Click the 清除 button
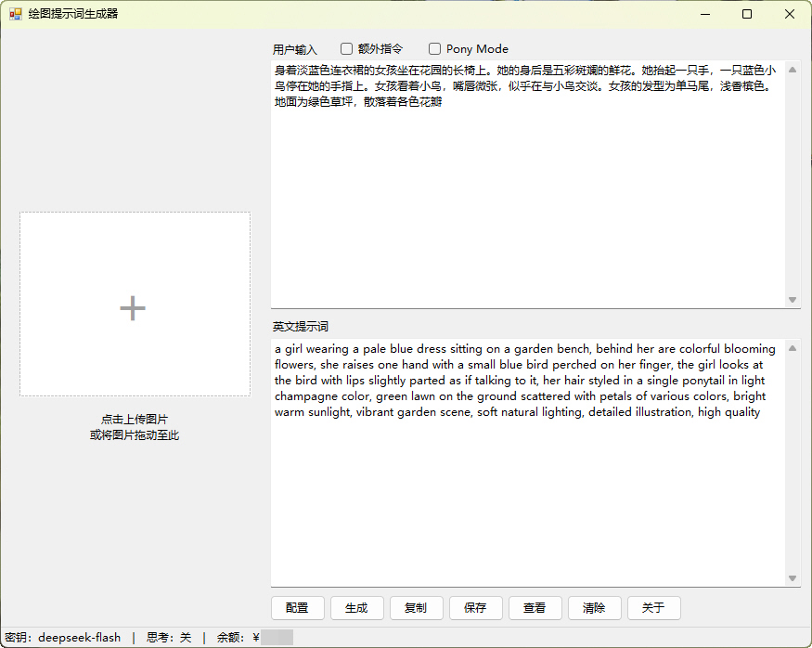Image resolution: width=812 pixels, height=648 pixels. 594,607
